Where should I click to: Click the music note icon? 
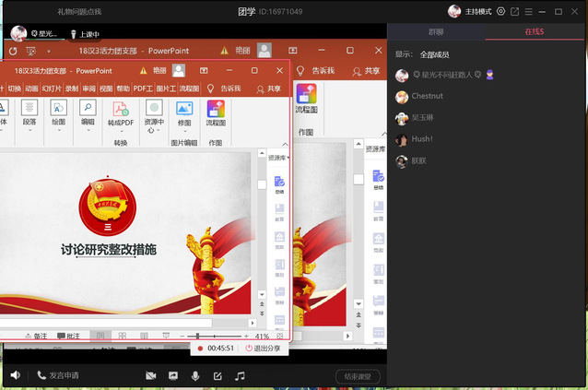[x=240, y=376]
